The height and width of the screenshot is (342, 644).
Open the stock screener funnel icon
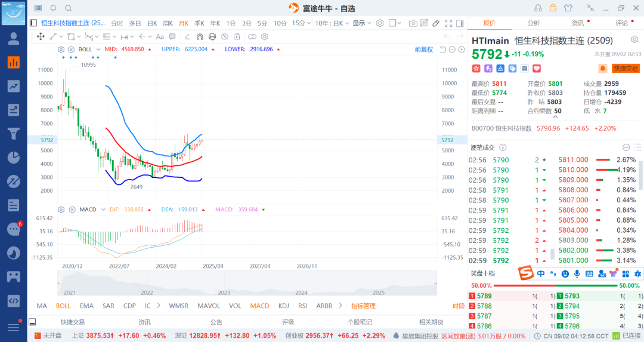pos(14,134)
